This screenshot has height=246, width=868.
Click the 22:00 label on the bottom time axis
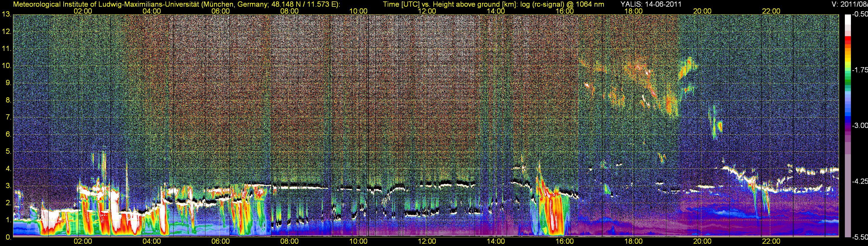[x=771, y=241]
